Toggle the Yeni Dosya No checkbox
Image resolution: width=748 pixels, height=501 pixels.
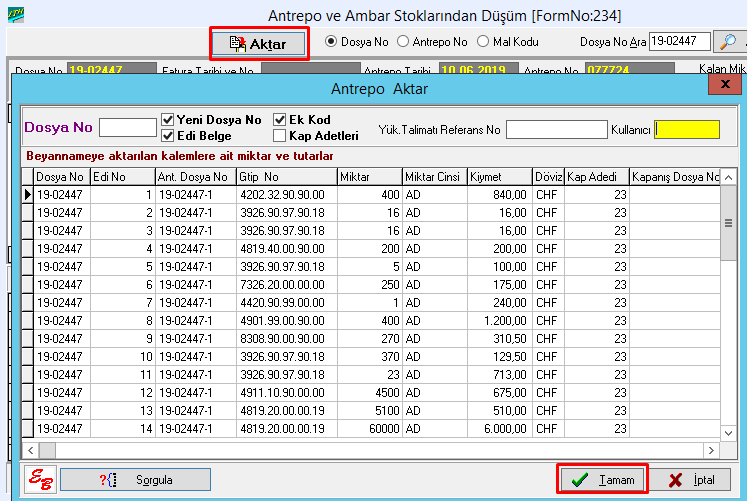[x=167, y=119]
